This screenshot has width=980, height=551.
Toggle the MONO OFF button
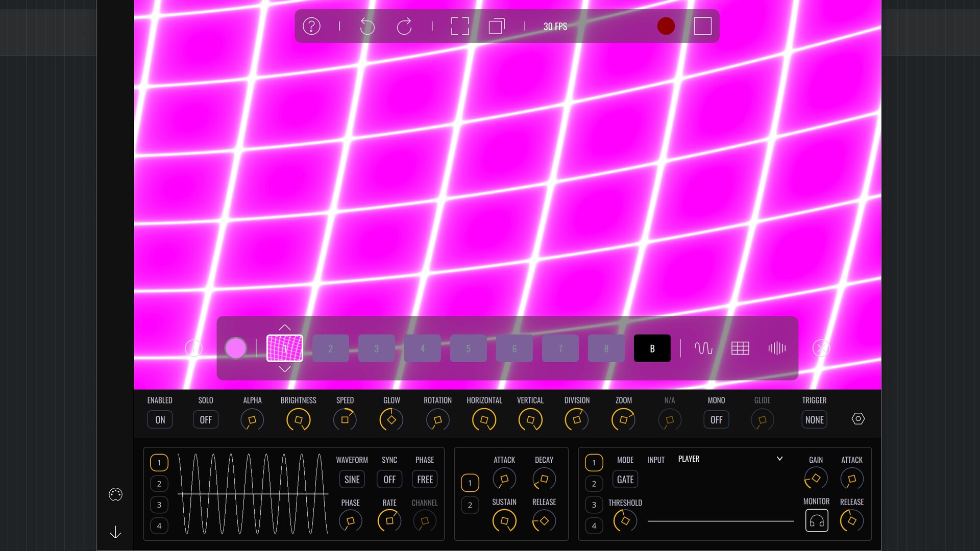[716, 419]
